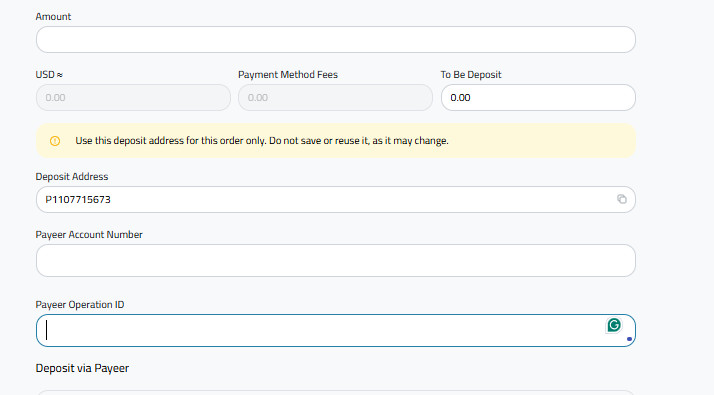Open the Grammarly icon in Payeer Operation ID field
The width and height of the screenshot is (714, 395).
point(614,325)
